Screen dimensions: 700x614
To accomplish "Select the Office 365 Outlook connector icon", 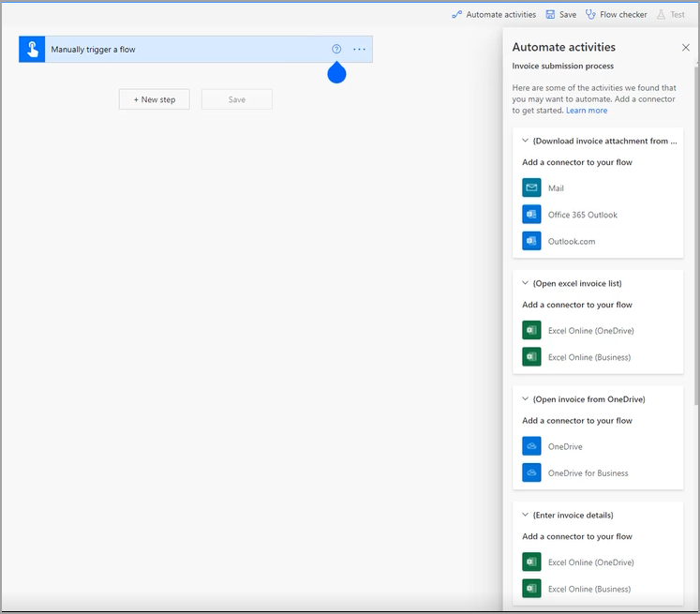I will click(531, 215).
